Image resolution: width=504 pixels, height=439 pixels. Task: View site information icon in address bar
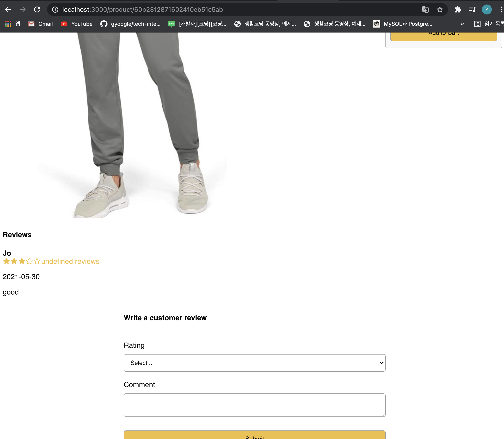[x=55, y=9]
